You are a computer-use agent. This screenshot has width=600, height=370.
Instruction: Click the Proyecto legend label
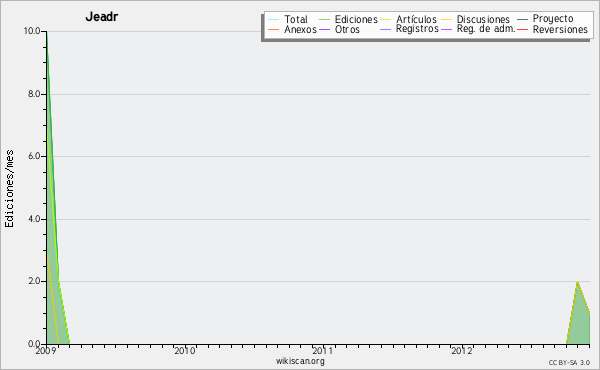tap(553, 19)
